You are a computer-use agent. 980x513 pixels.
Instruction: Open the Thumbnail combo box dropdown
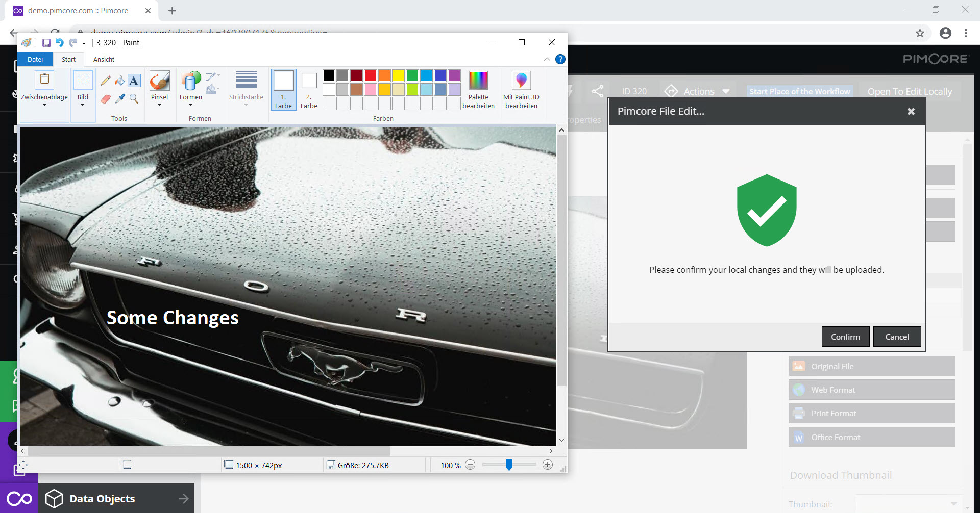click(x=953, y=504)
